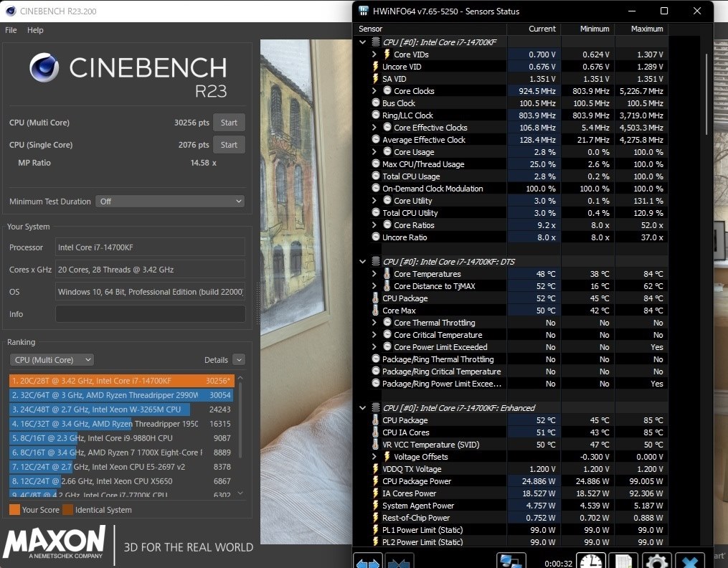Viewport: 728px width, 568px height.
Task: Expand the Core Clocks row
Action: pyautogui.click(x=374, y=90)
